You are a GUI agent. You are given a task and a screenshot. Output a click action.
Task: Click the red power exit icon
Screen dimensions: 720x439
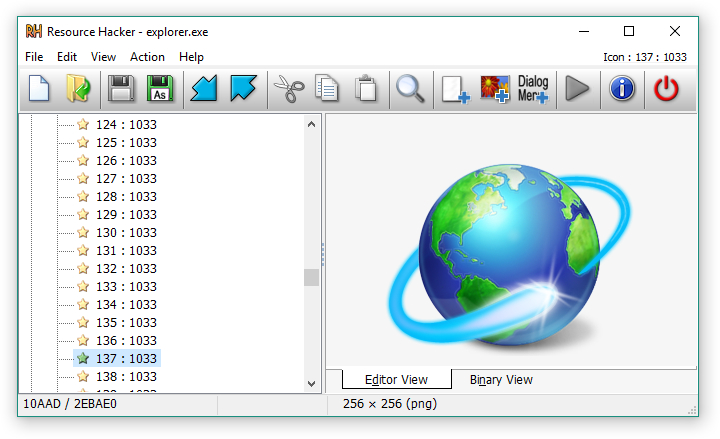(666, 88)
